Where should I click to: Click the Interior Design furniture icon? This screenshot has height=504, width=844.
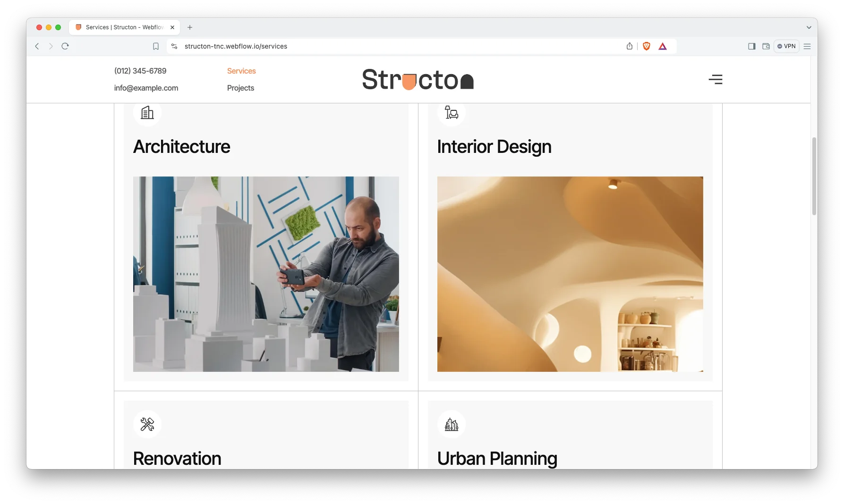tap(451, 112)
